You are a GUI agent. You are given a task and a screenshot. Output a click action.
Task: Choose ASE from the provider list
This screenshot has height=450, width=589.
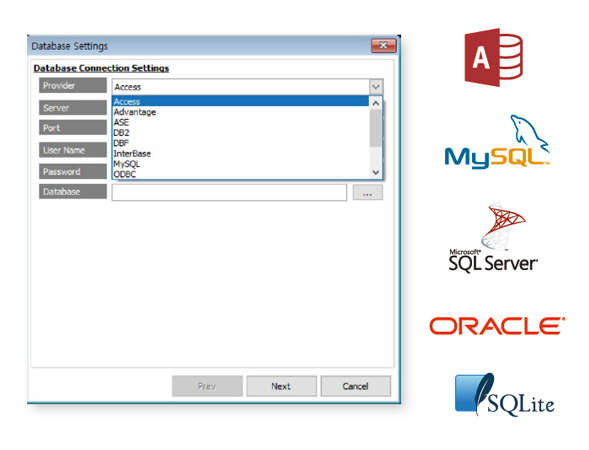pos(240,122)
